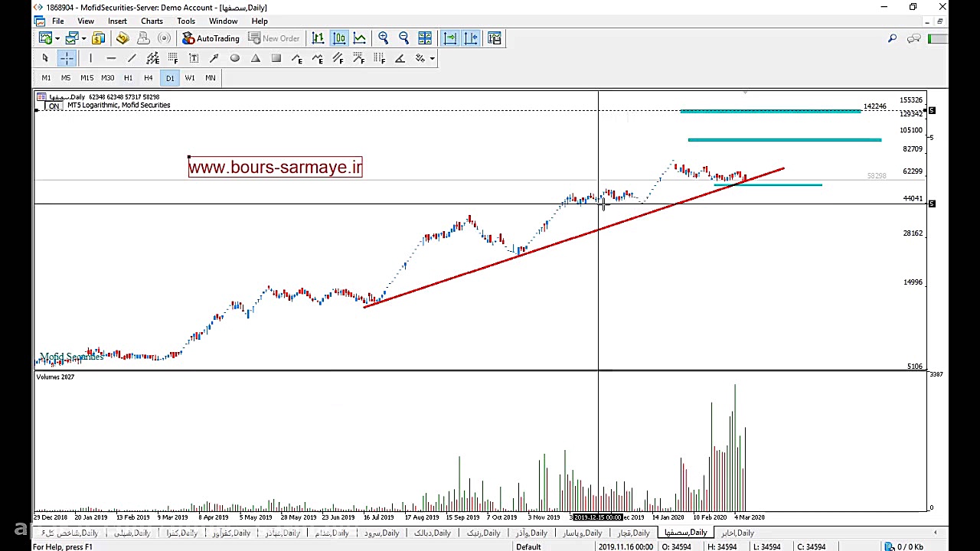Open the Insert menu
This screenshot has width=980, height=551.
pyautogui.click(x=117, y=21)
